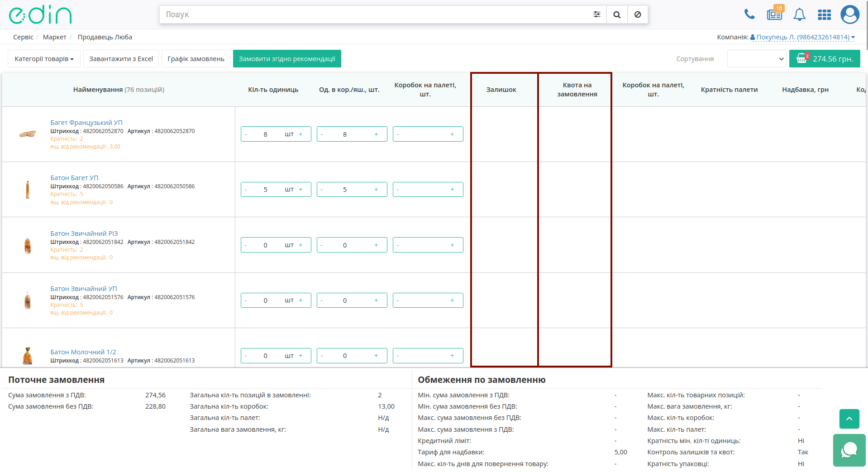Click Сума замовлення з ПДВ value 274,56
The image size is (868, 472).
click(x=155, y=395)
